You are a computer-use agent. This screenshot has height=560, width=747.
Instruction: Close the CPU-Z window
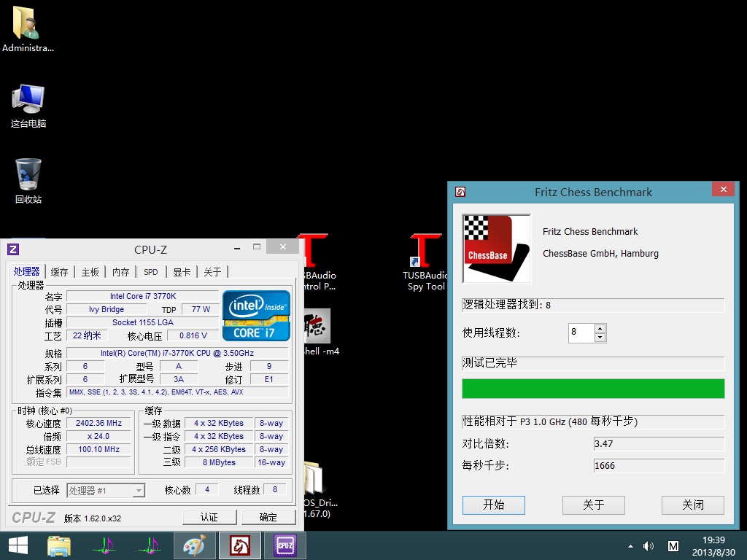pyautogui.click(x=282, y=246)
